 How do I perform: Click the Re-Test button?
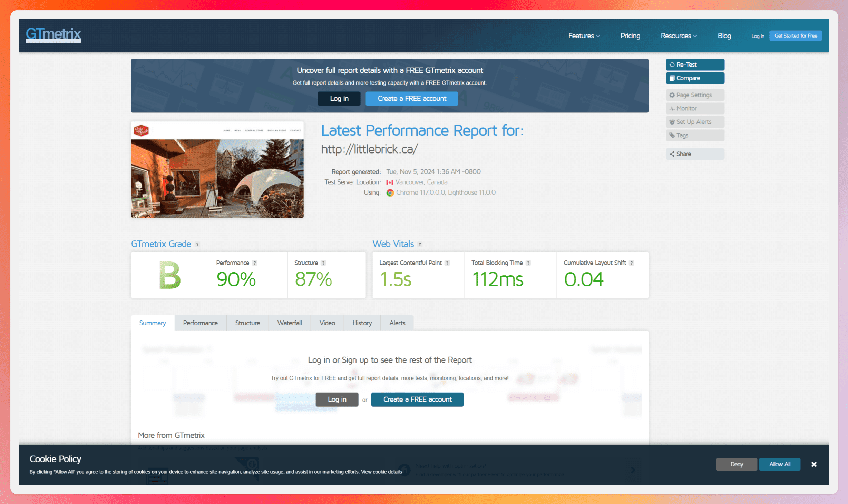tap(695, 65)
